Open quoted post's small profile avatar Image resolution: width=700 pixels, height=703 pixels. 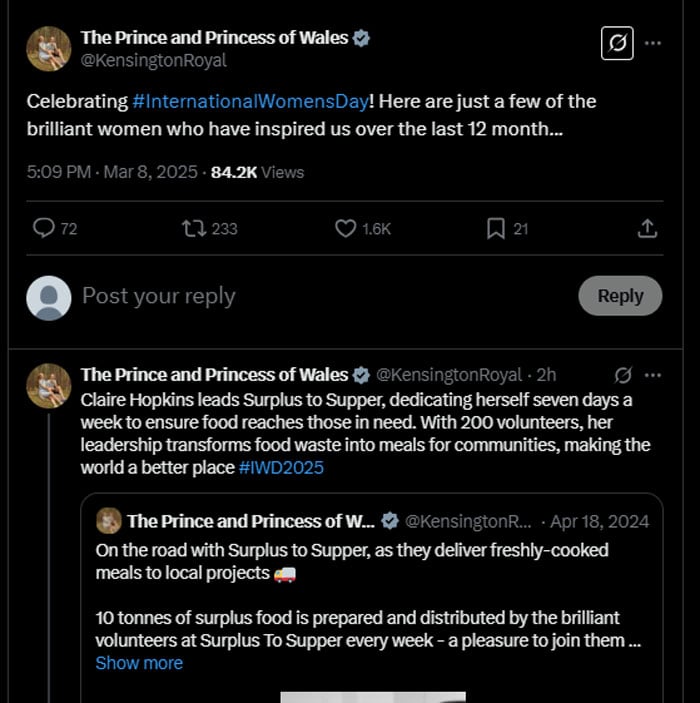[x=109, y=521]
